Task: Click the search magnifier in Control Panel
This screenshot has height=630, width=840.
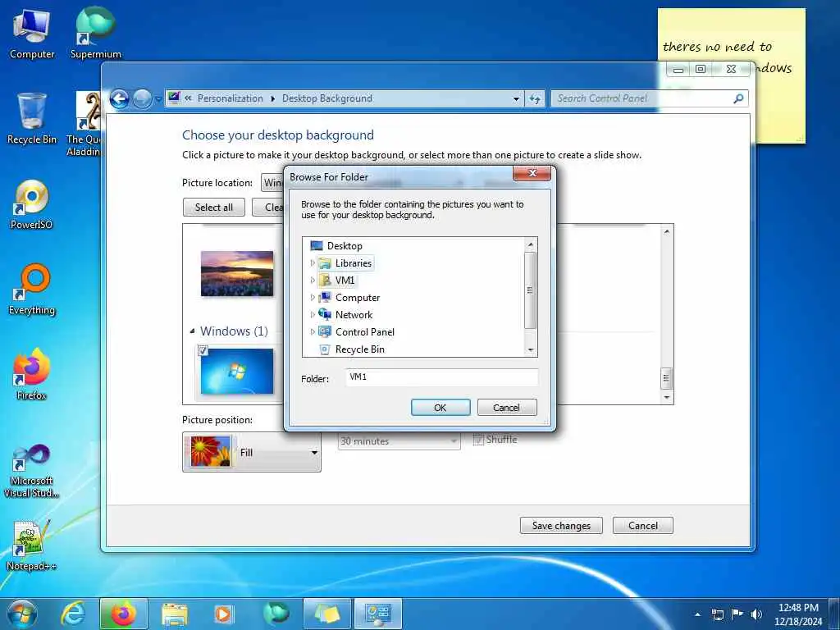Action: 738,98
